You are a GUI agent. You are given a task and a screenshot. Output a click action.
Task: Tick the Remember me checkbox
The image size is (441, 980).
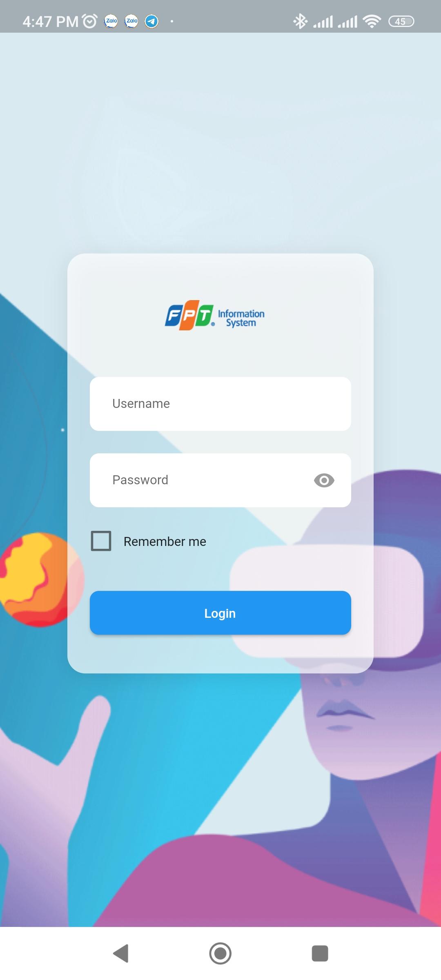(x=101, y=541)
